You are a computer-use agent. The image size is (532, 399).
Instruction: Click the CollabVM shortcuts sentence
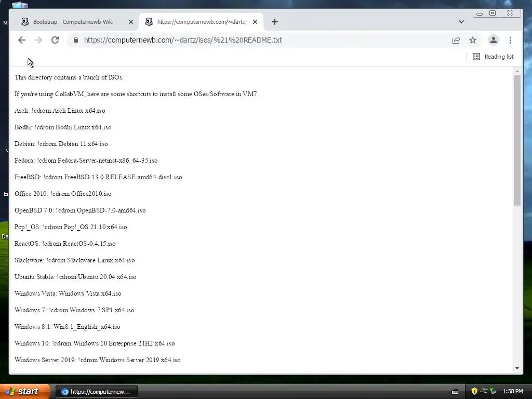(x=137, y=94)
